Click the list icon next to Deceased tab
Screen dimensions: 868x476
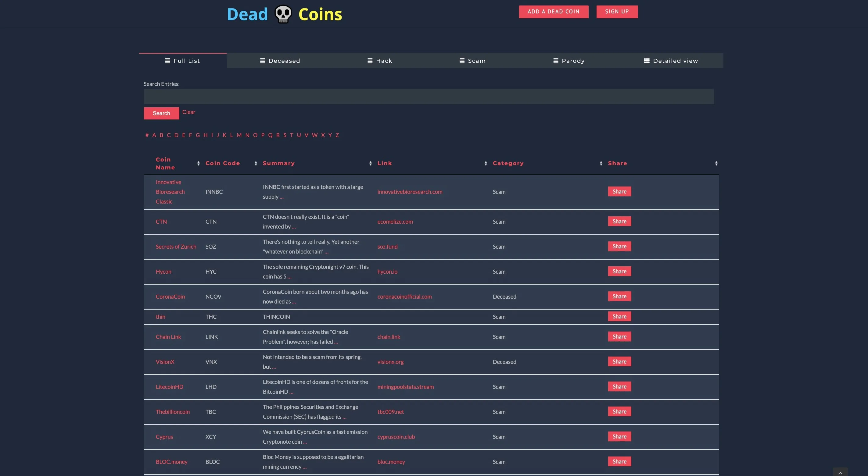click(x=262, y=61)
